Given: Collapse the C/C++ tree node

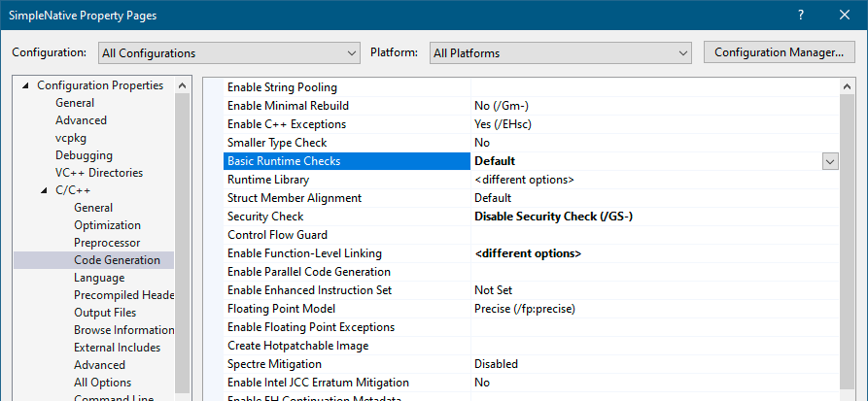Looking at the screenshot, I should point(44,190).
